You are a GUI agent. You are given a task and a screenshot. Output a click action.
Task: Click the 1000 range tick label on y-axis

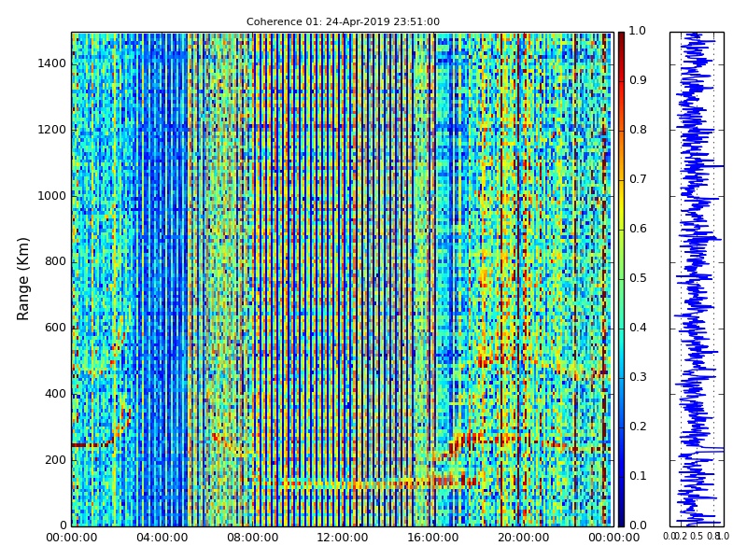52,196
